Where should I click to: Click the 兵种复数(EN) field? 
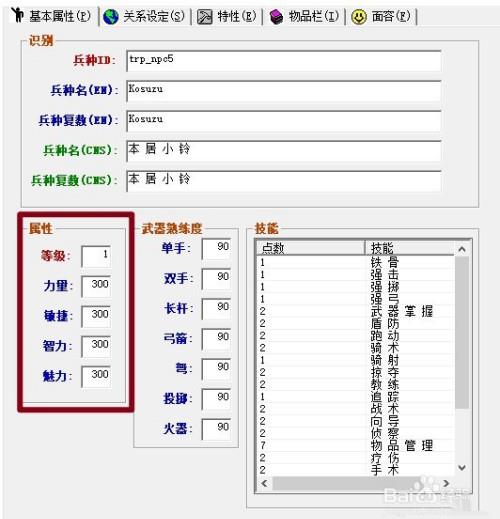tap(284, 121)
